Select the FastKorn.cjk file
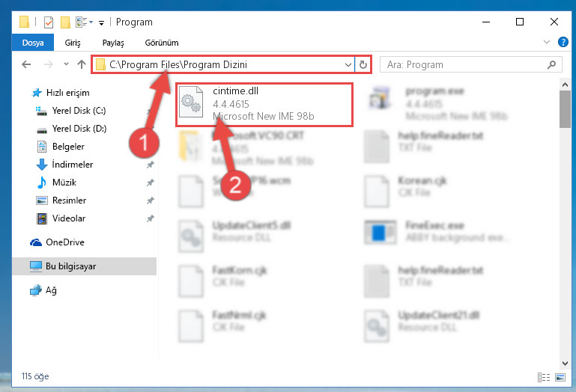The height and width of the screenshot is (392, 576). (223, 281)
